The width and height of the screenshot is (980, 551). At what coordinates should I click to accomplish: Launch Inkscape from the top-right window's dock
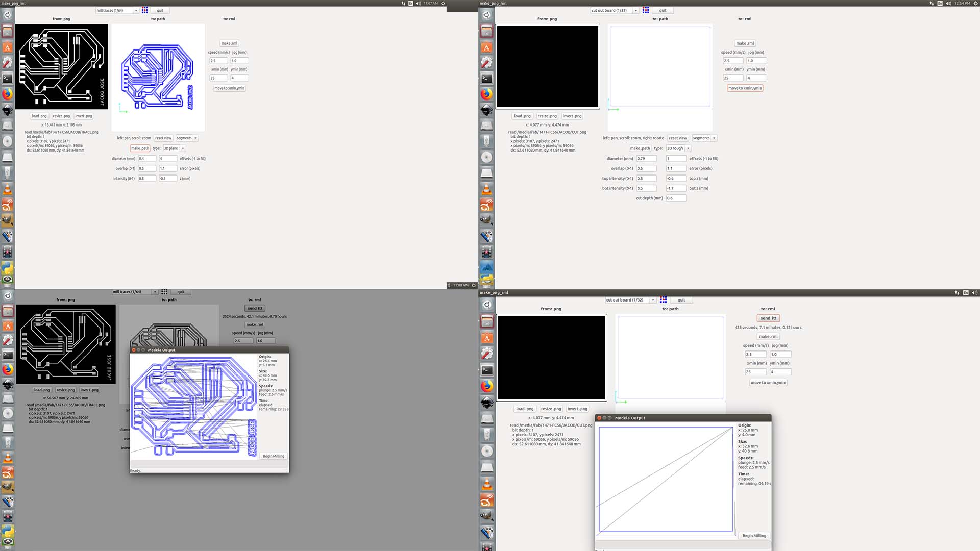coord(486,110)
